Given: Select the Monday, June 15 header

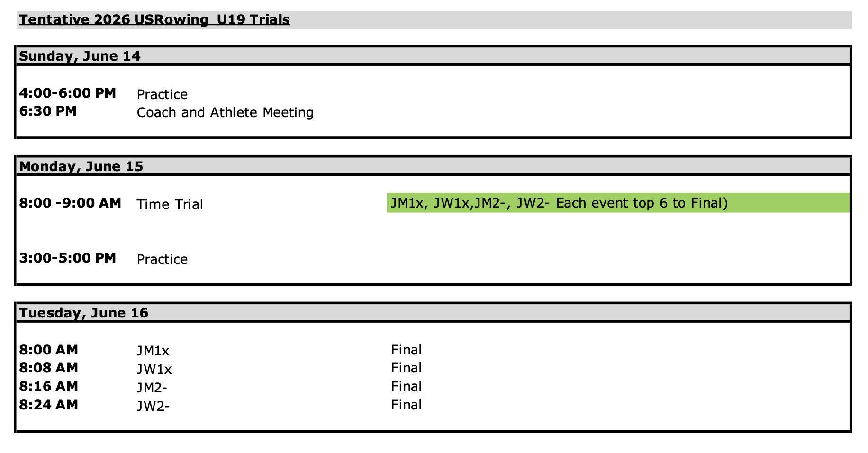Looking at the screenshot, I should pos(81,166).
